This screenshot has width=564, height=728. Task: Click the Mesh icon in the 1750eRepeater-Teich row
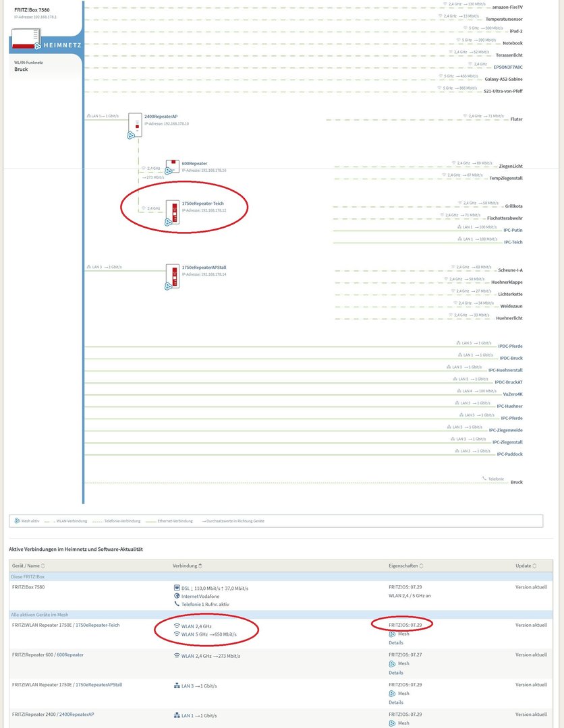click(x=392, y=634)
